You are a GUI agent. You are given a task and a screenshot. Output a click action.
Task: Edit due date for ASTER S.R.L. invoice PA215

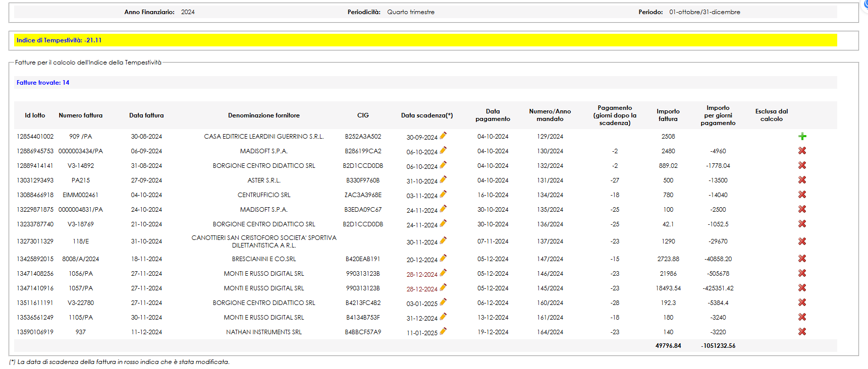[443, 179]
